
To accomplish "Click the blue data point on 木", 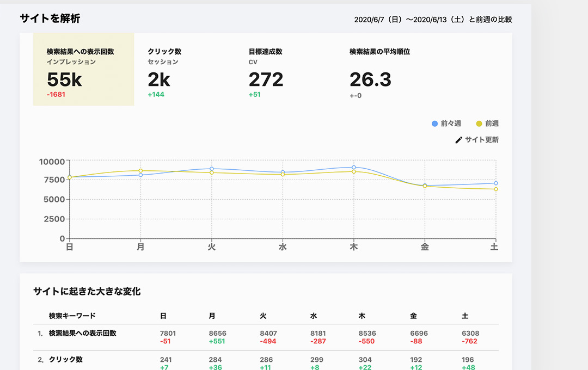I will tap(353, 168).
